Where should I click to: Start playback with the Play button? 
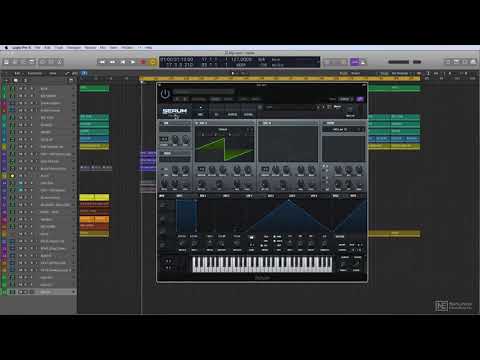click(x=133, y=62)
